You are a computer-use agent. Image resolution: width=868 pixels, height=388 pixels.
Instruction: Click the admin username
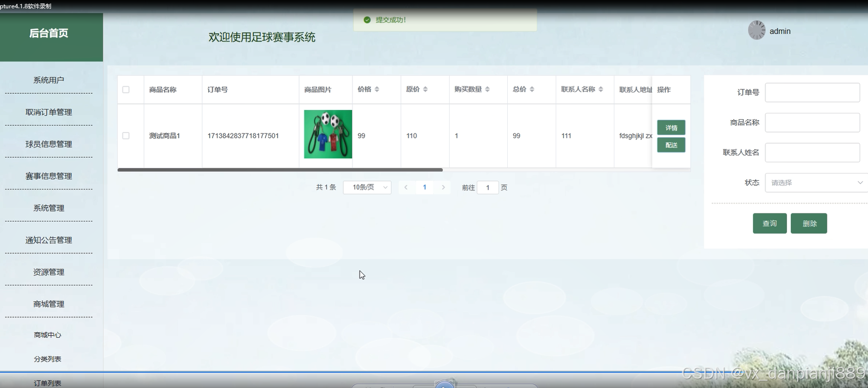coord(780,31)
